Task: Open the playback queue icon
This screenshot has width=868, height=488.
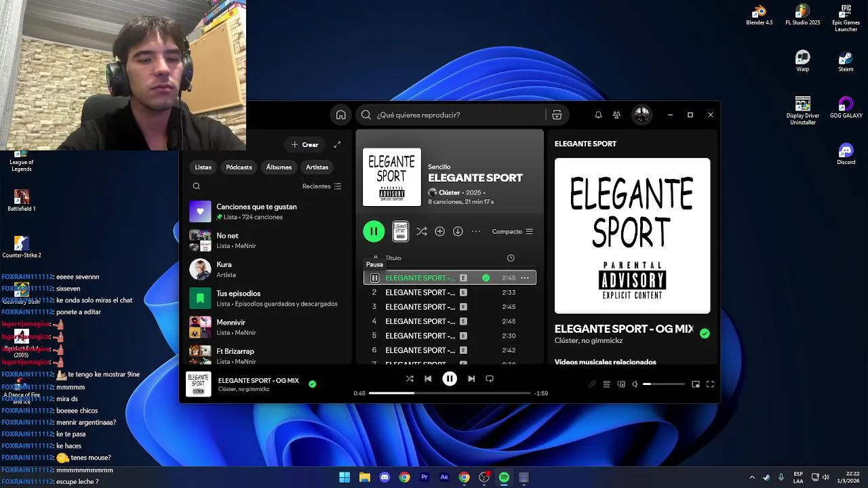Action: [x=606, y=384]
